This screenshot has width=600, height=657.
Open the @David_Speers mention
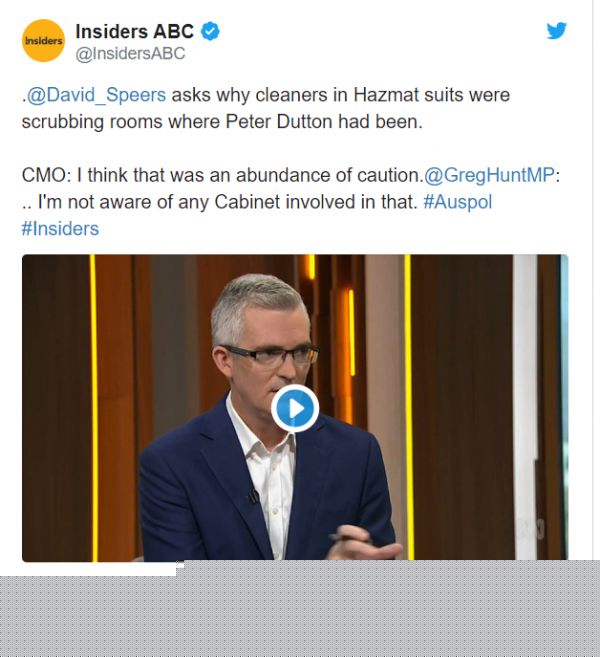96,95
